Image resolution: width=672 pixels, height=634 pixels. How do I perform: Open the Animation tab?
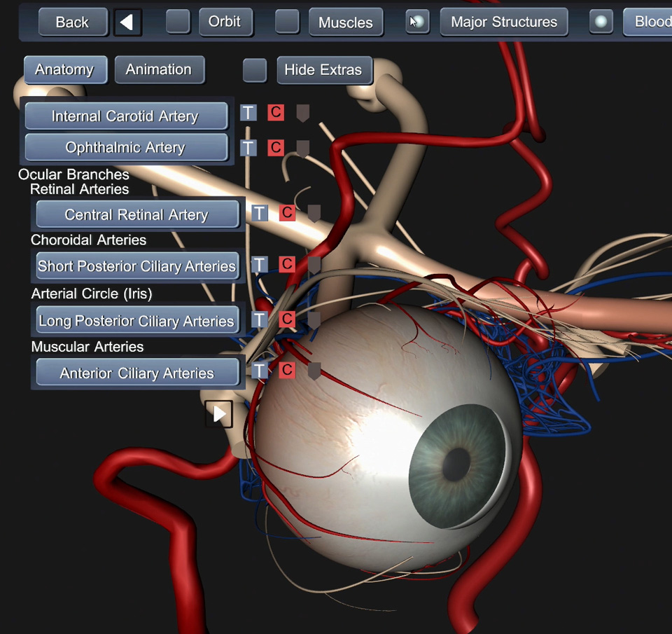tap(159, 70)
